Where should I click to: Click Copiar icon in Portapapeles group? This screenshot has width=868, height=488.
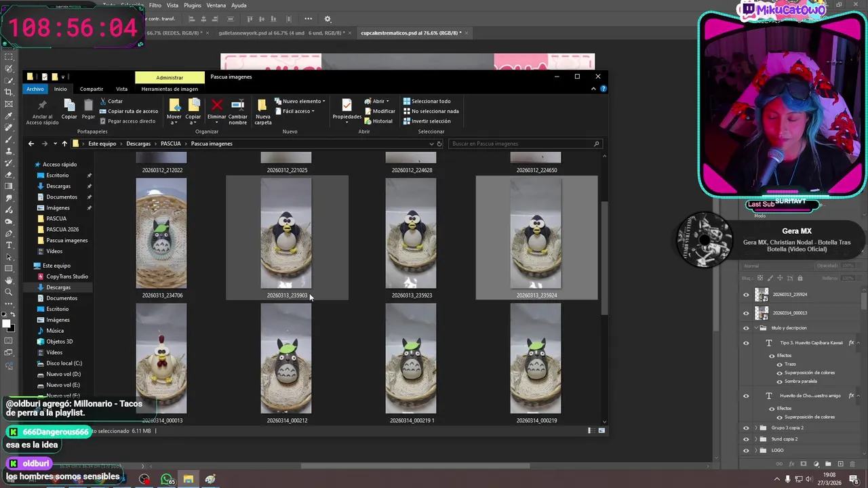point(69,105)
